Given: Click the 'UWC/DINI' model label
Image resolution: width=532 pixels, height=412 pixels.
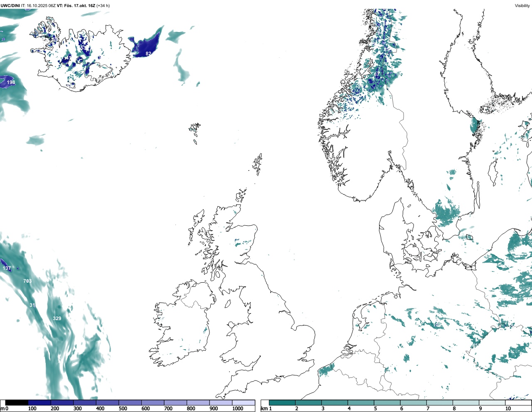Looking at the screenshot, I should coord(10,5).
